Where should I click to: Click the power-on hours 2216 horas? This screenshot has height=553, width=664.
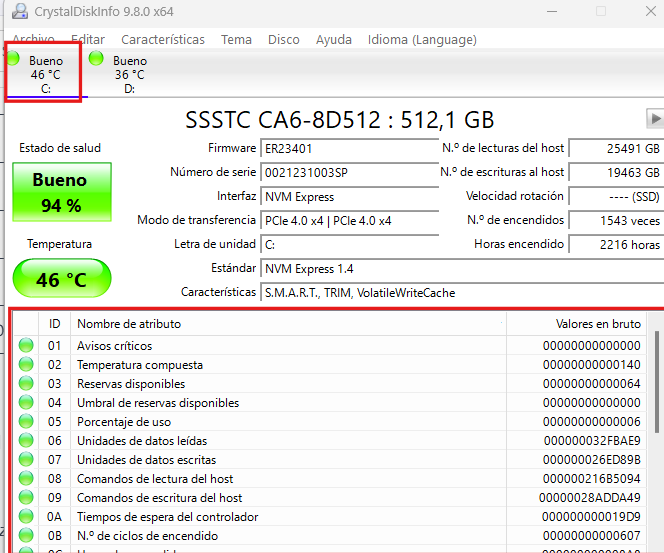click(x=616, y=245)
